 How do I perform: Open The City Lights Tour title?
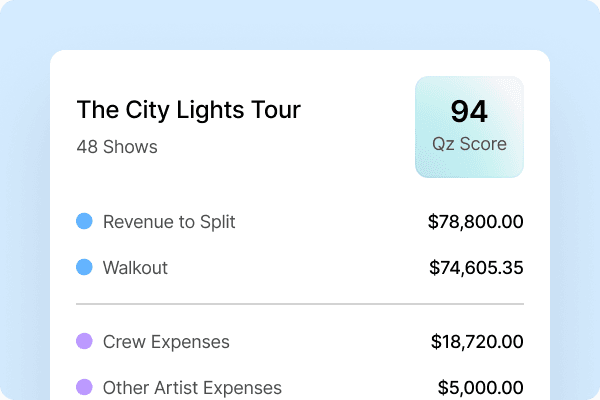pos(188,109)
